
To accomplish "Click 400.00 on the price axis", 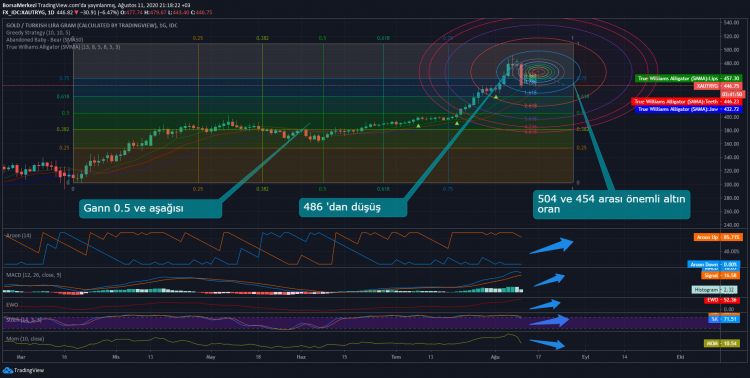I will tap(732, 117).
